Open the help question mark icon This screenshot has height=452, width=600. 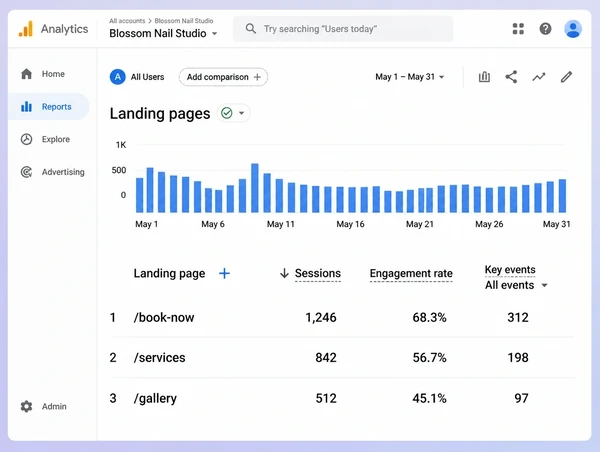click(545, 29)
